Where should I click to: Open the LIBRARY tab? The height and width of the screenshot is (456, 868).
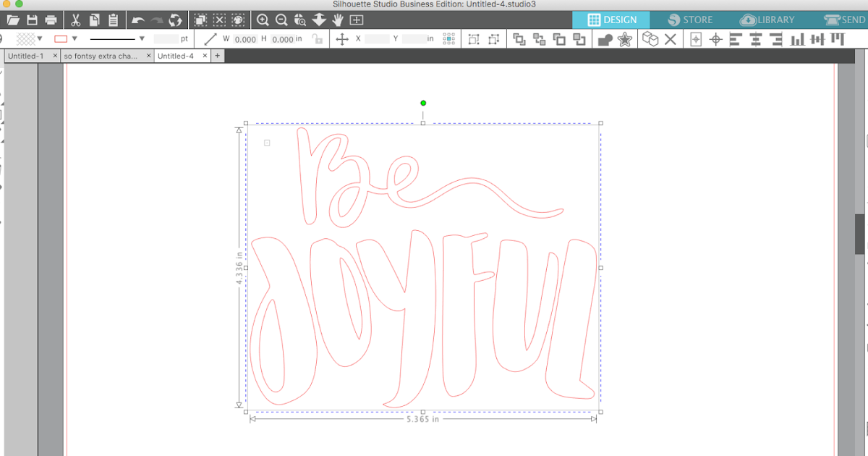pos(767,20)
